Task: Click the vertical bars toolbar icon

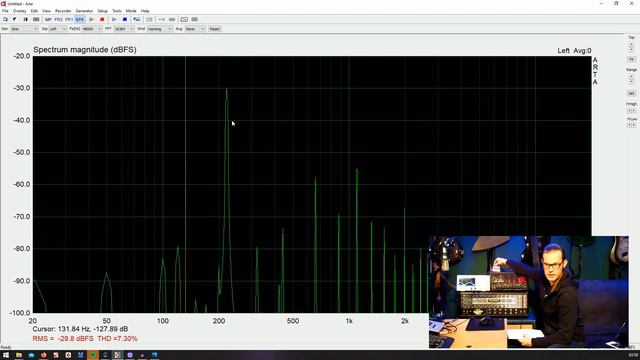Action: pyautogui.click(x=26, y=20)
